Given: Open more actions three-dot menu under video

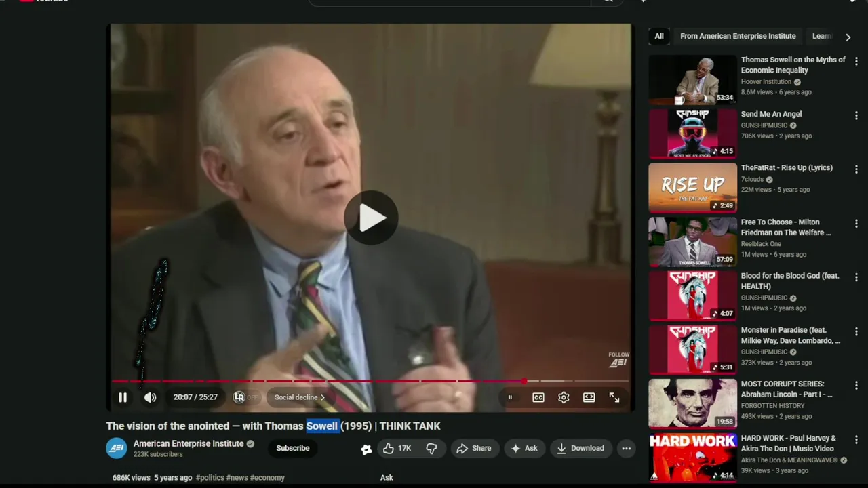Looking at the screenshot, I should pyautogui.click(x=626, y=448).
